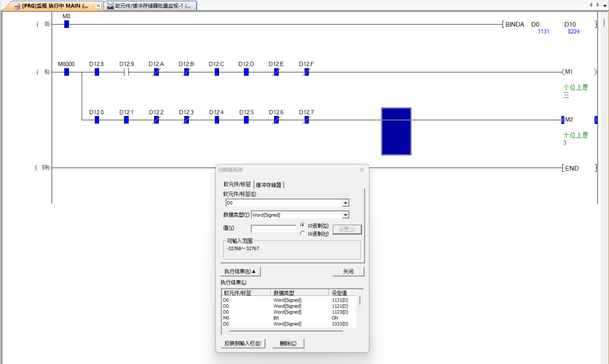The image size is (609, 364).
Task: Select hexadecimal (16进制) radio button
Action: click(303, 233)
